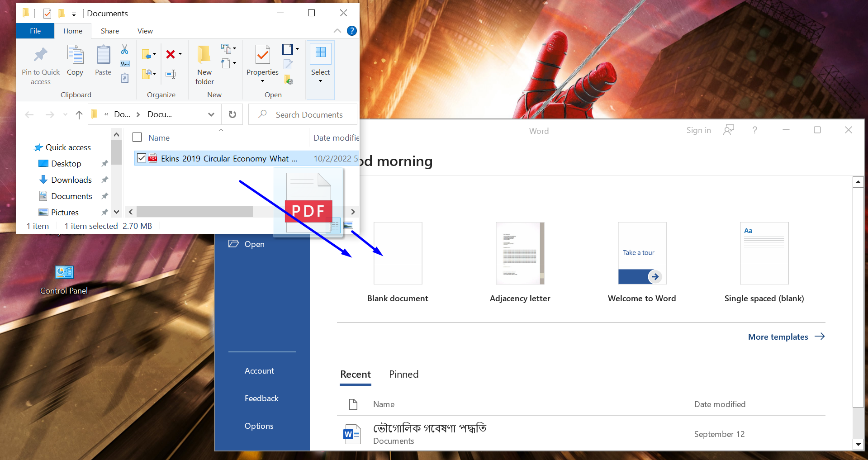The image size is (868, 460).
Task: Select the Blank document template thumbnail
Action: click(x=398, y=253)
